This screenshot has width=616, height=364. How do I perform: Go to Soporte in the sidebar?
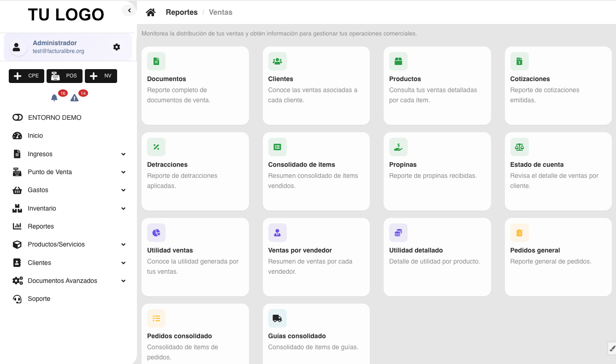[39, 299]
